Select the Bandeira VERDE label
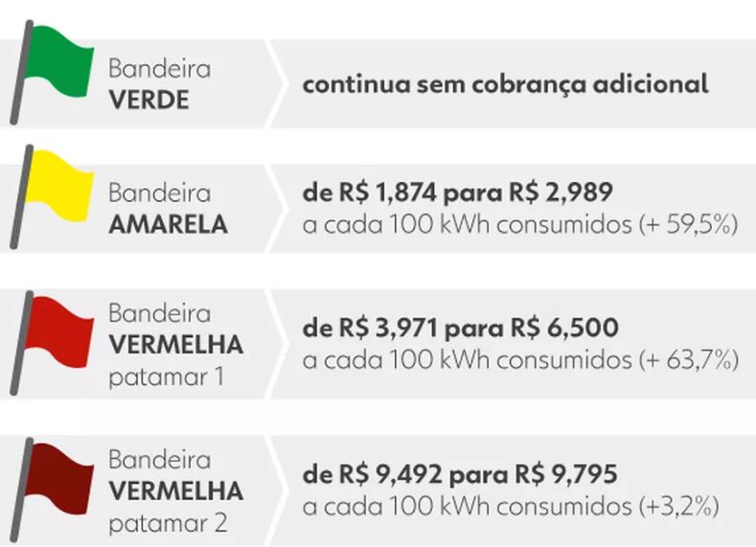Viewport: 756px width, 547px height. click(160, 84)
